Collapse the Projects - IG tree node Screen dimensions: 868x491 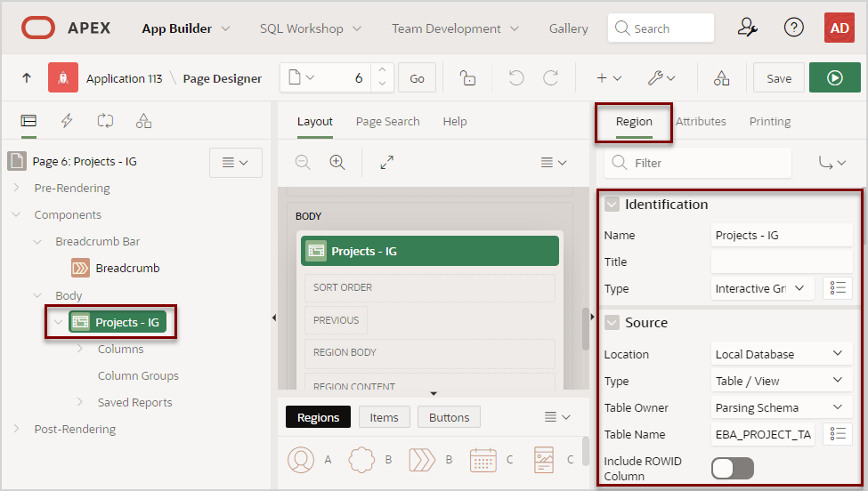pos(58,322)
